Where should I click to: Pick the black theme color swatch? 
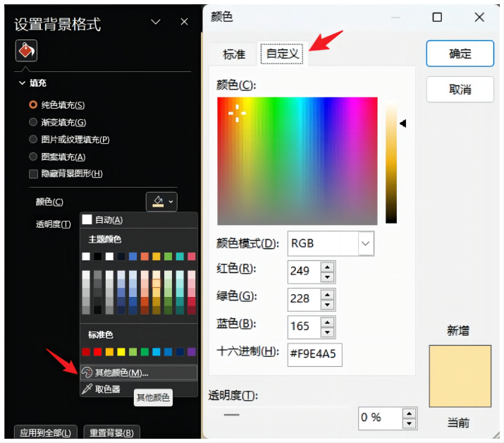(x=98, y=256)
